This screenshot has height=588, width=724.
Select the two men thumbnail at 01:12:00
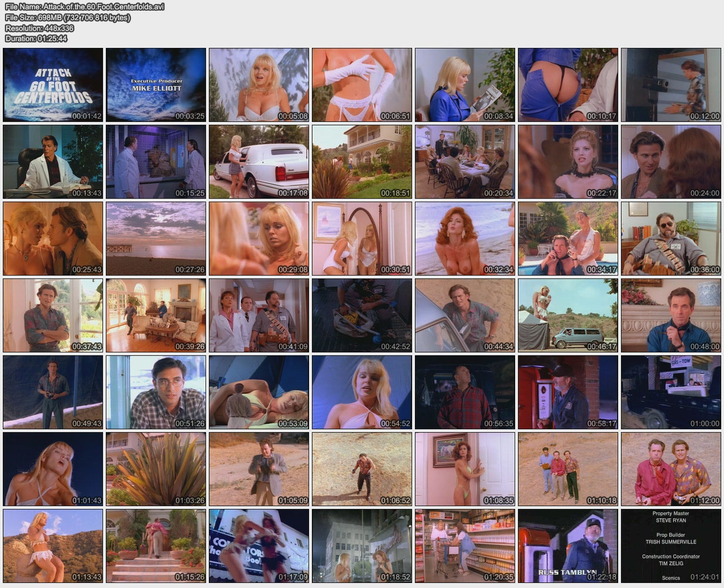tap(671, 469)
